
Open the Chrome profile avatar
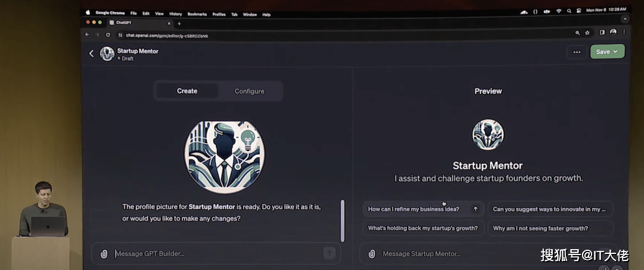pos(613,32)
